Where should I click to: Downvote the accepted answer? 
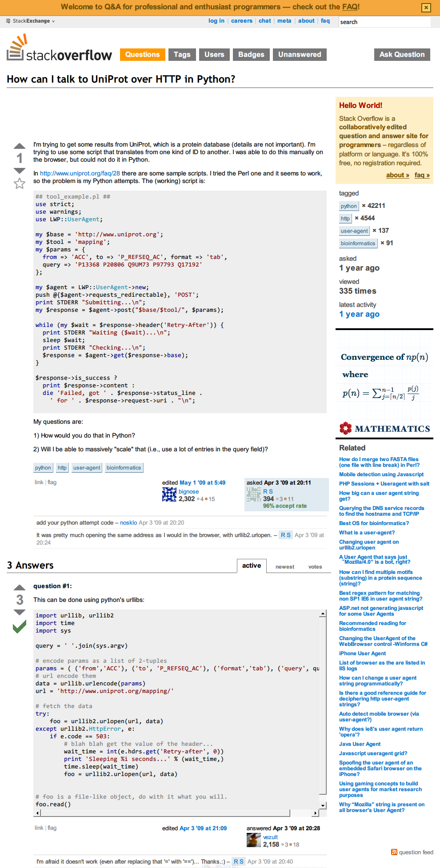tap(20, 612)
